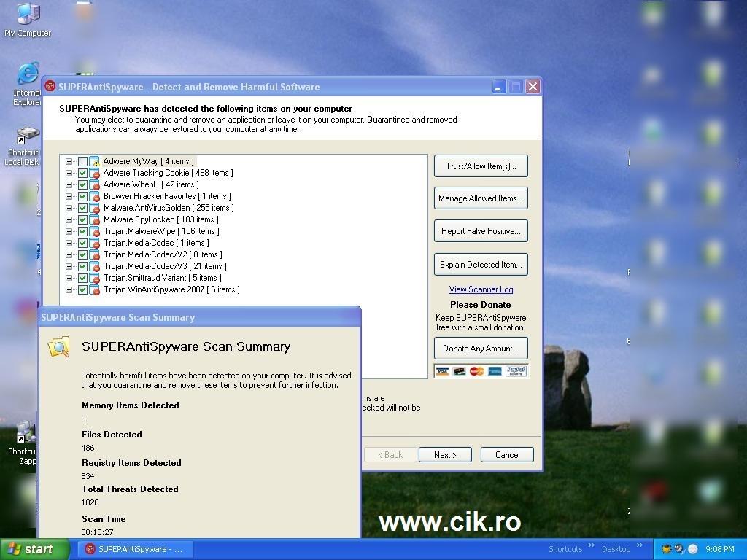Viewport: 747px width, 560px height.
Task: Select the Shortcut Zapp desktop icon
Action: click(x=23, y=443)
